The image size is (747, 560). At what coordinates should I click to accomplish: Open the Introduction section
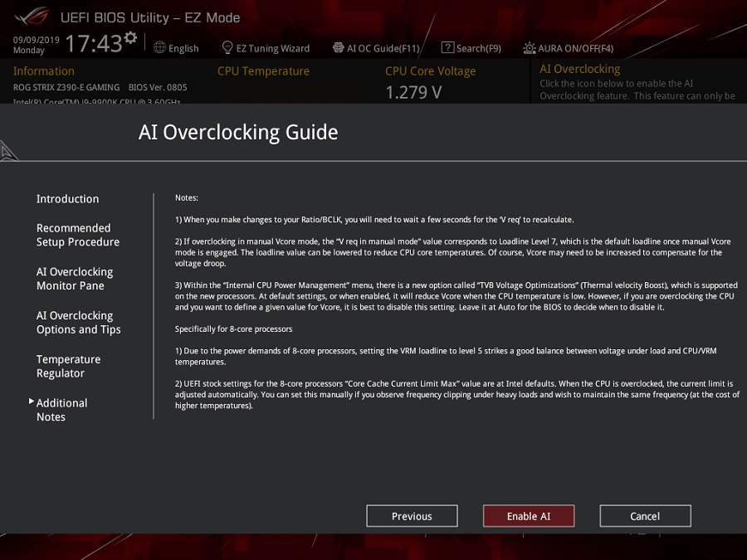tap(68, 198)
